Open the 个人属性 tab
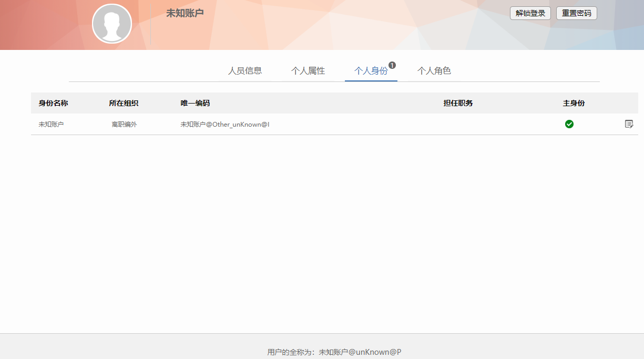Viewport: 644px width, 359px height. 309,70
